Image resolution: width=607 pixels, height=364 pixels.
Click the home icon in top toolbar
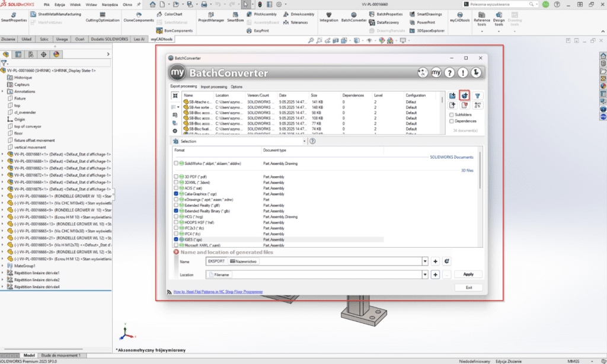coord(152,4)
